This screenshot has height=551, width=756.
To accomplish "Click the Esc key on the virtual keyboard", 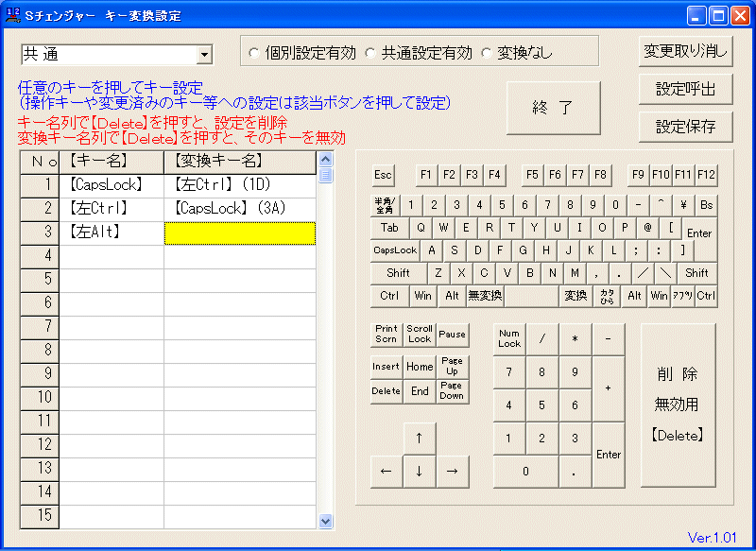I will pyautogui.click(x=383, y=175).
